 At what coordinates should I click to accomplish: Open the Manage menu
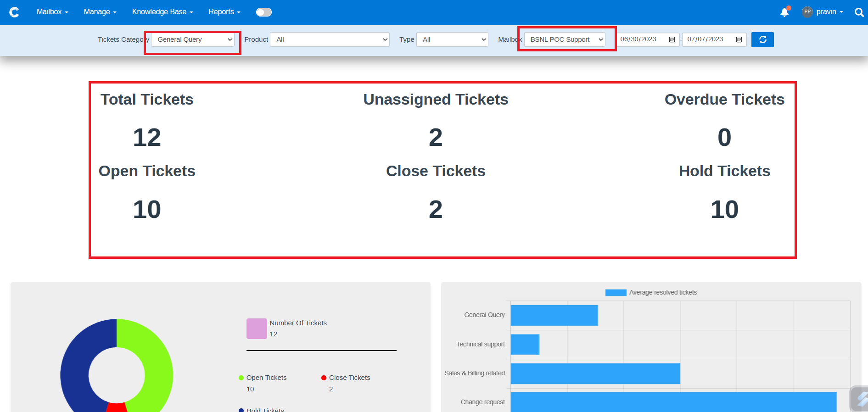tap(100, 12)
